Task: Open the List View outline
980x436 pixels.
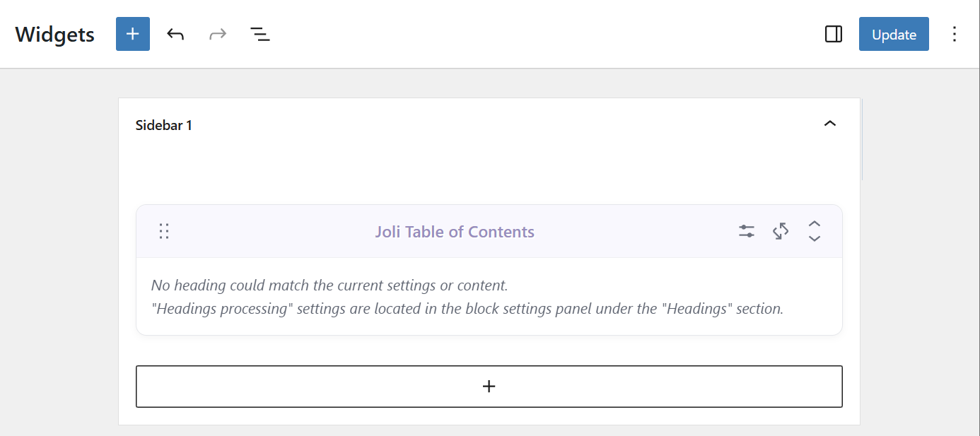Action: pos(260,34)
